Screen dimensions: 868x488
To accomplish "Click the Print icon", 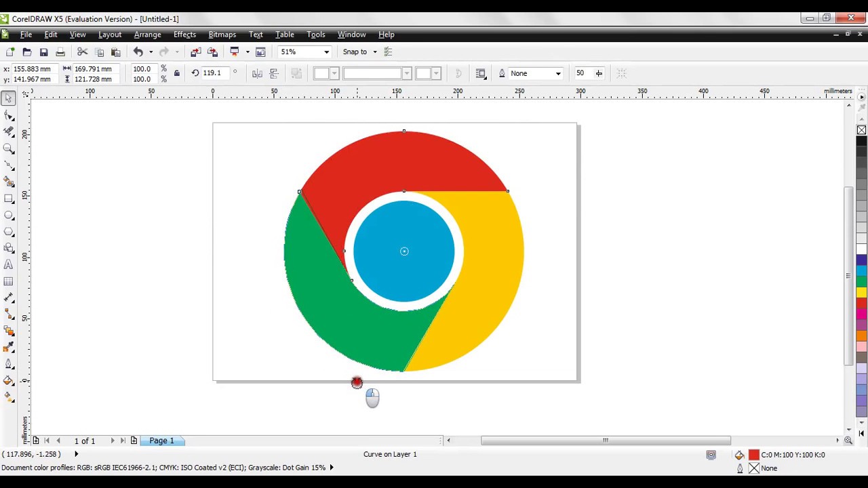I will coord(60,52).
